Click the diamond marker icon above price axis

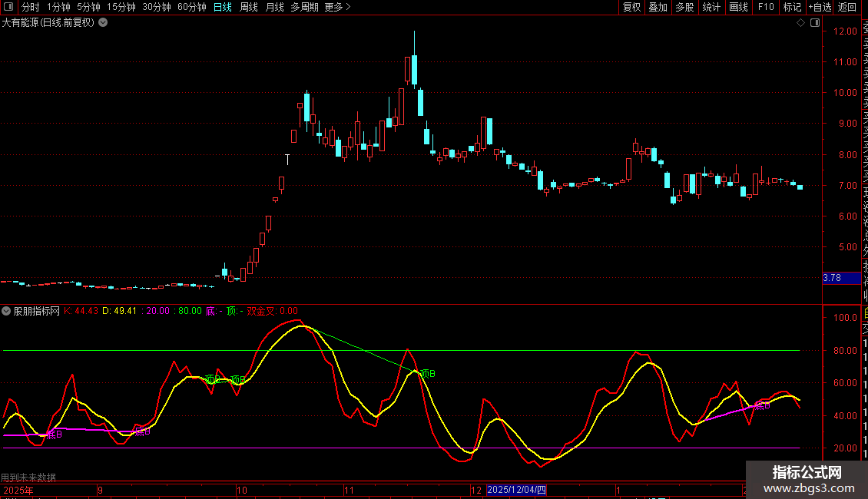(800, 23)
